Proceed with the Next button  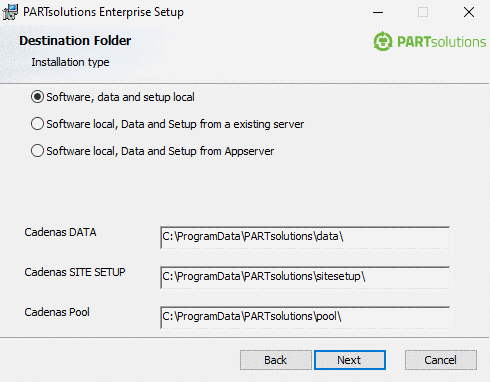coord(350,360)
